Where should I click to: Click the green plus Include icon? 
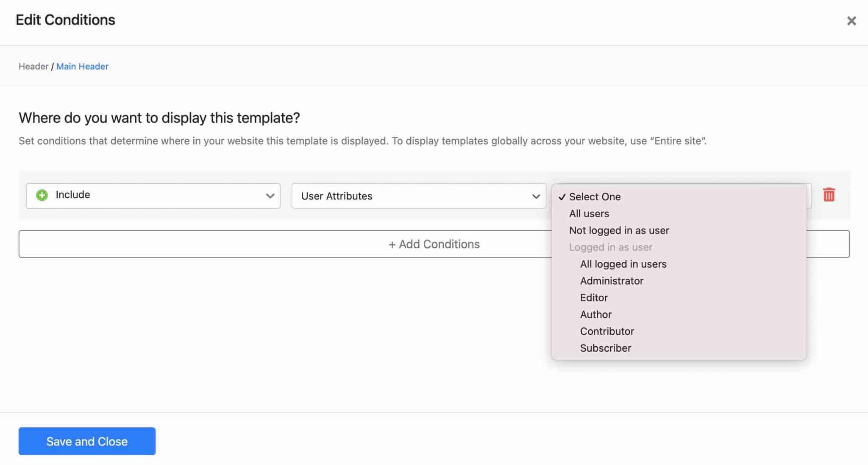point(42,195)
